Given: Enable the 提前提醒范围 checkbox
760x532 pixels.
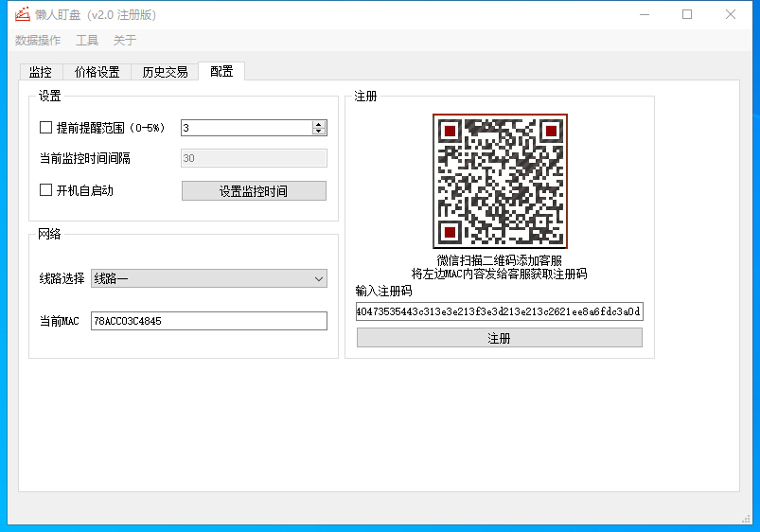Looking at the screenshot, I should (x=46, y=128).
